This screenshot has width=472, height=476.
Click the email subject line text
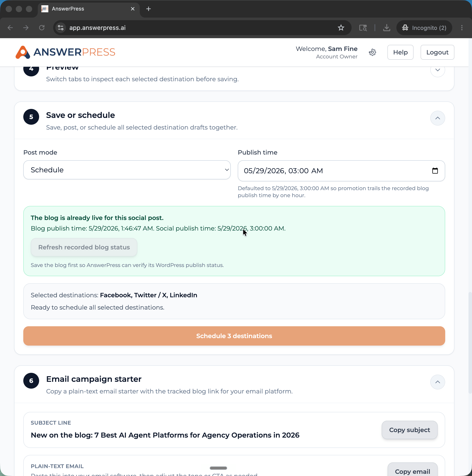pos(165,435)
